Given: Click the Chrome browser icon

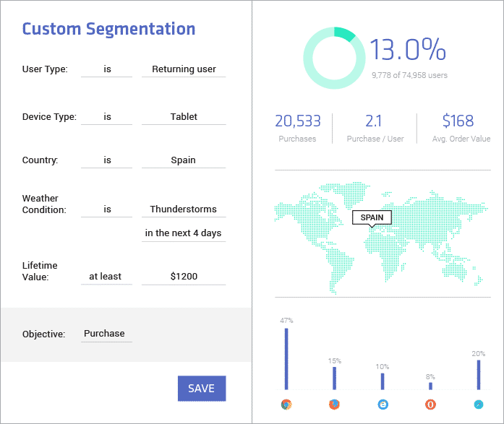Looking at the screenshot, I should coord(286,404).
